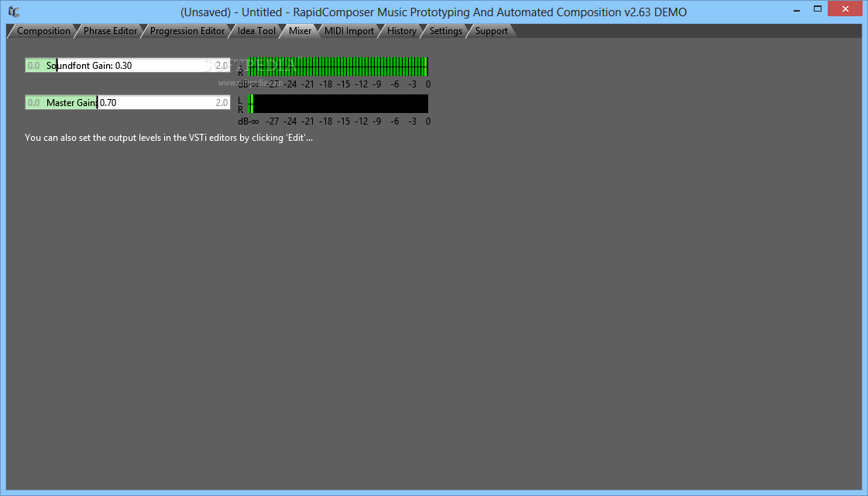Select the Idea Tool tab
This screenshot has width=868, height=496.
(256, 31)
